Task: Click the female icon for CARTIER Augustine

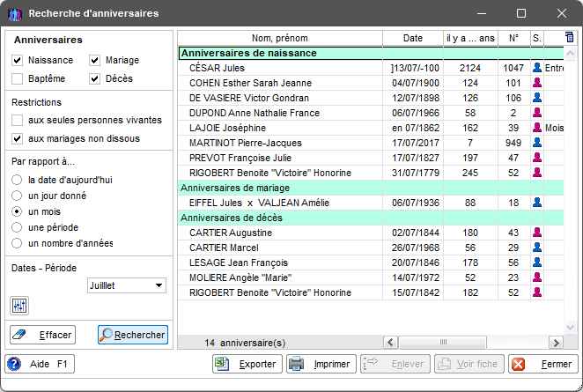Action: [x=537, y=233]
